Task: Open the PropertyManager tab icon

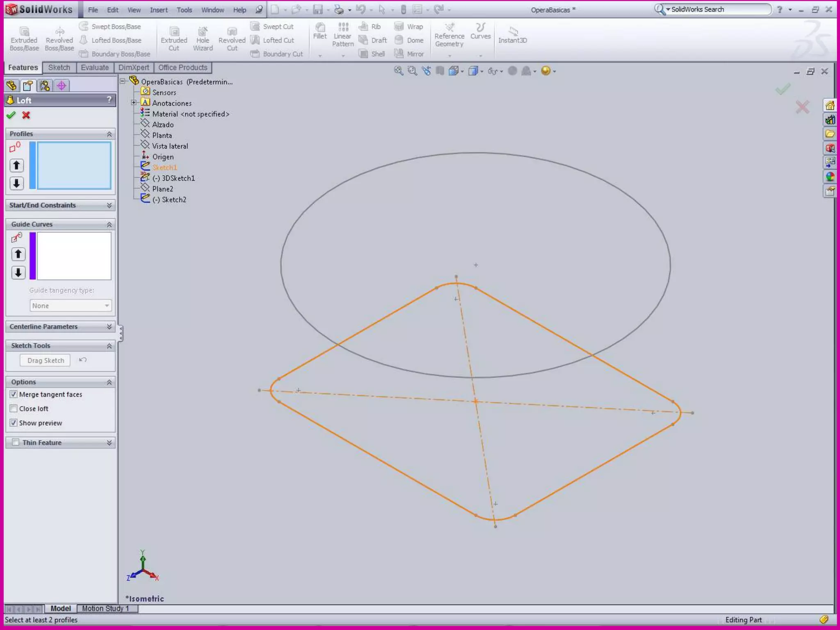Action: point(28,86)
